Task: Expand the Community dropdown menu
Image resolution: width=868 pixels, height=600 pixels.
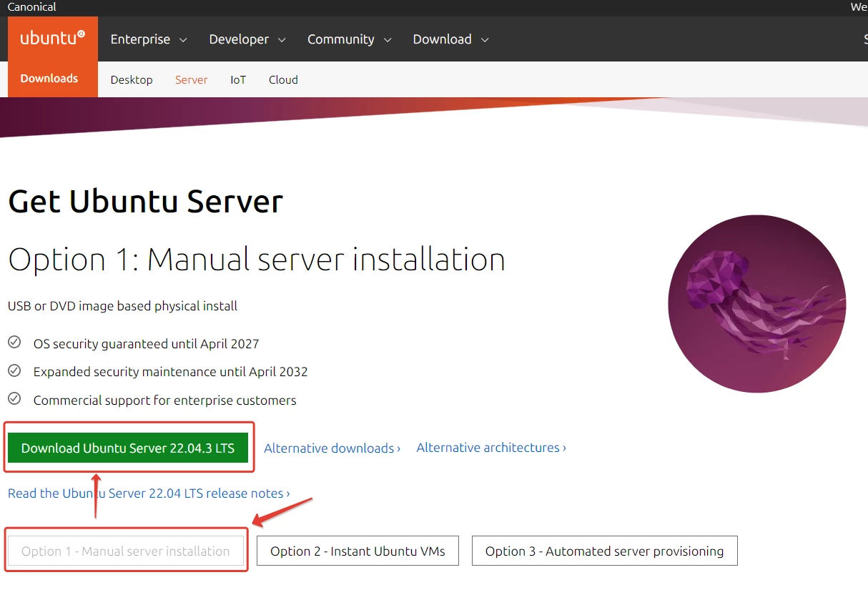Action: coord(349,39)
